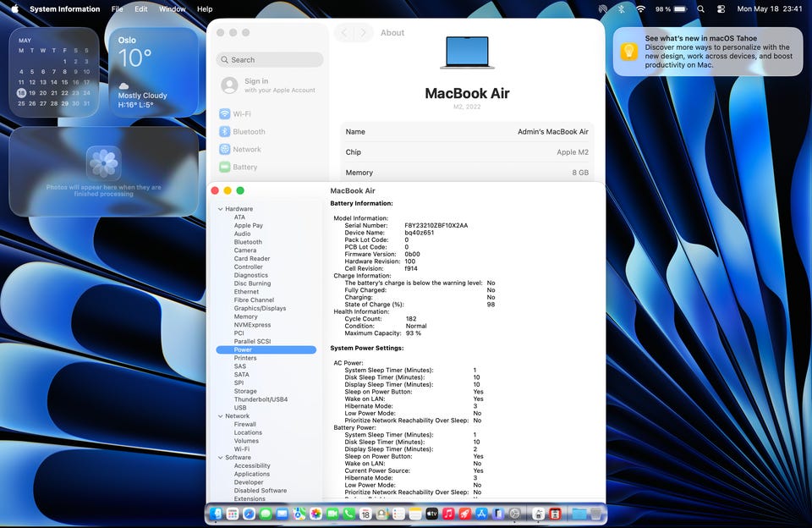Select Camera in the Hardware list

pyautogui.click(x=245, y=250)
